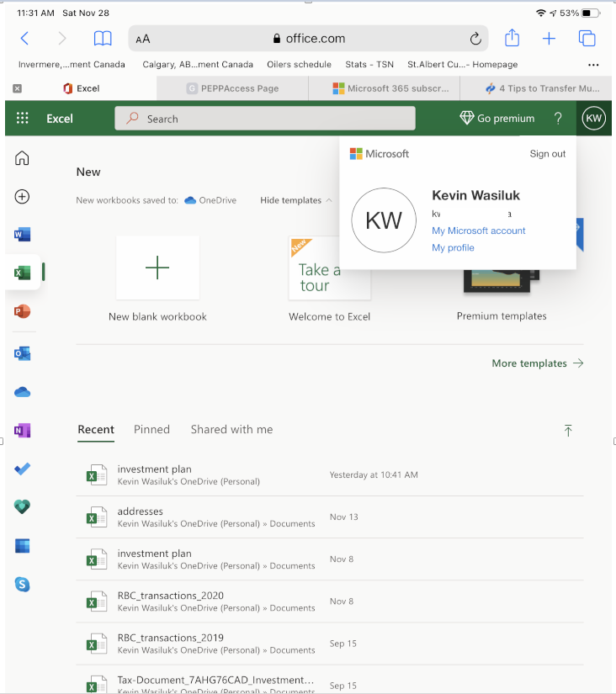Open the addresses workbook
Viewport: 616px width, 694px height.
330,517
